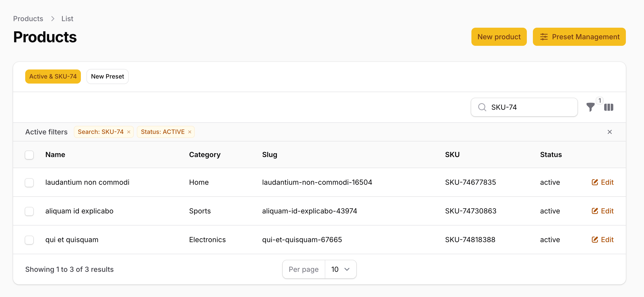
Task: Open Preset Management
Action: [x=579, y=37]
